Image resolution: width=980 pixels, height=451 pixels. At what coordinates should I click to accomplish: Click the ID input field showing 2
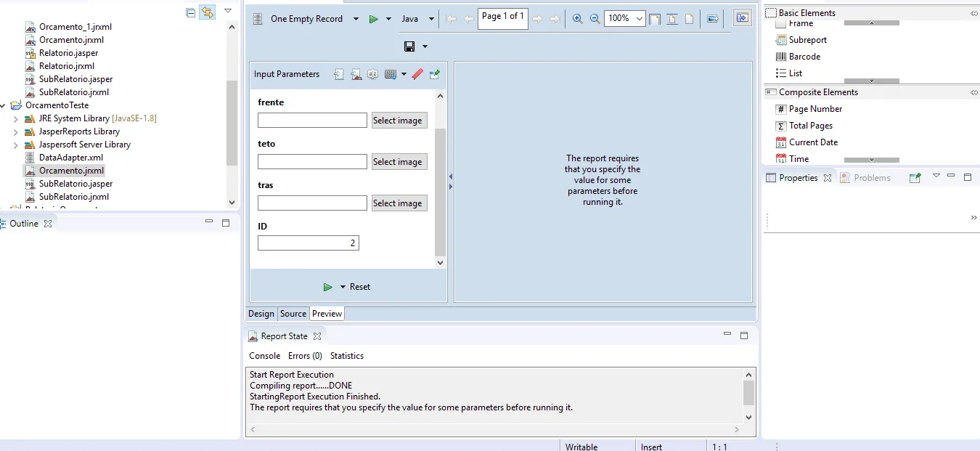[309, 243]
